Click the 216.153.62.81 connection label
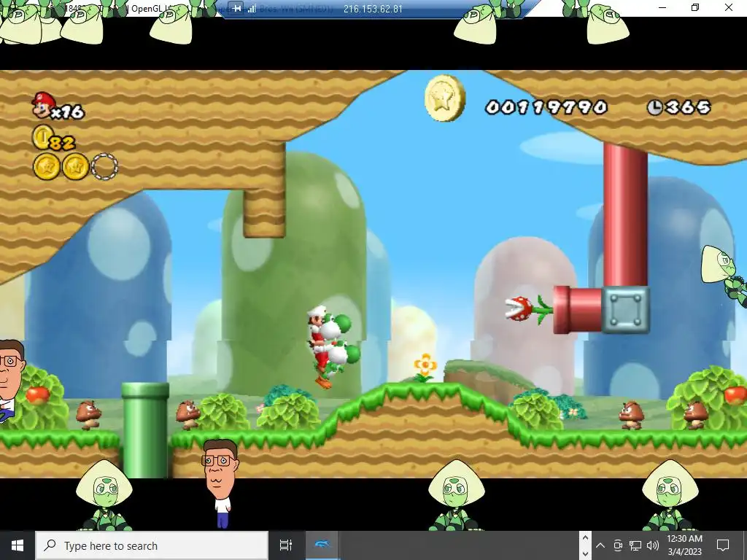Image resolution: width=747 pixels, height=560 pixels. [x=373, y=9]
